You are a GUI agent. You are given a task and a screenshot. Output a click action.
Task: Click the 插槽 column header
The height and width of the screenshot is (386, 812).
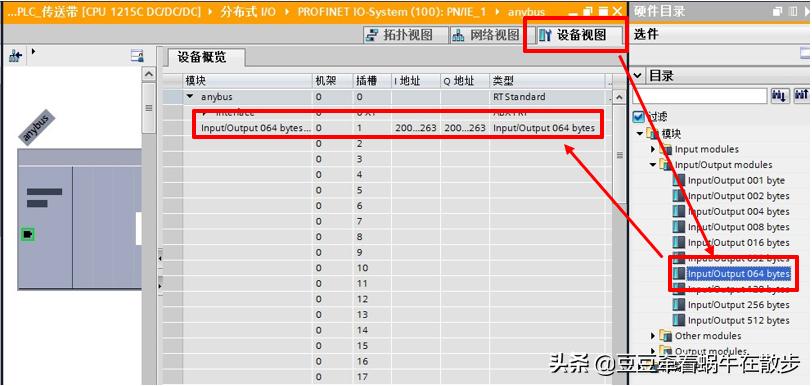pos(372,81)
